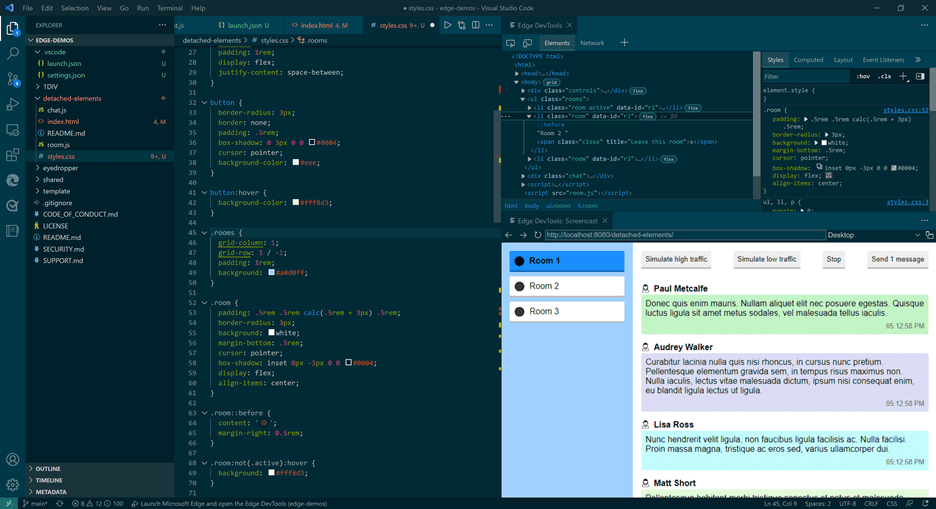Toggle the :hov element state button
Viewport: 936px width, 509px height.
(863, 76)
